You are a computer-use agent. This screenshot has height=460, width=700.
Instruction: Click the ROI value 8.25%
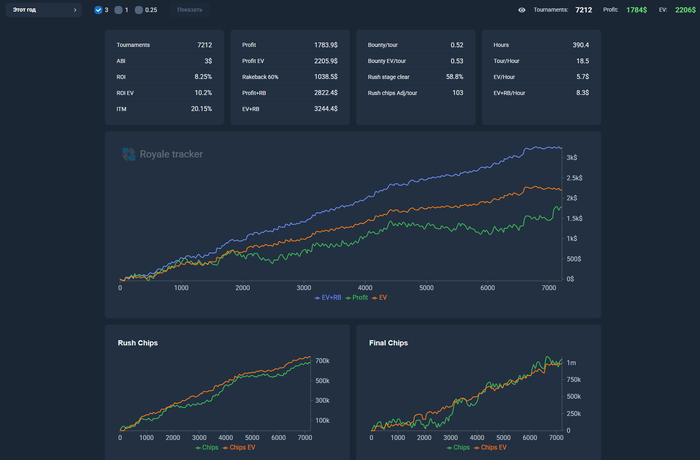pos(203,77)
